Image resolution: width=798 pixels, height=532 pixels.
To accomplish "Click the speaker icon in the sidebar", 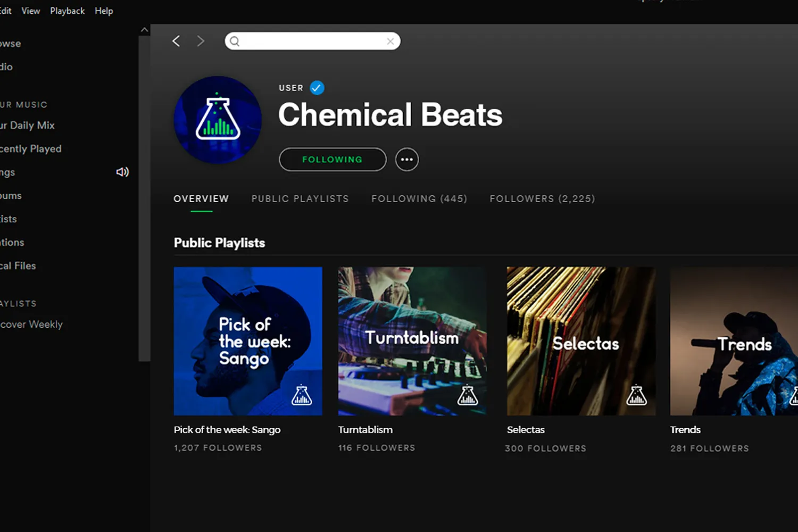I will (x=122, y=172).
